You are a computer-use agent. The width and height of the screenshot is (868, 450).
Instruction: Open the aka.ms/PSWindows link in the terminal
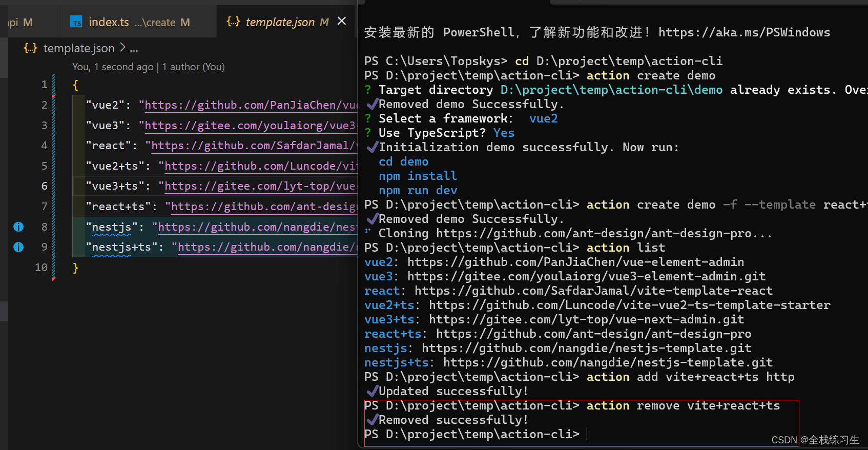[x=744, y=32]
